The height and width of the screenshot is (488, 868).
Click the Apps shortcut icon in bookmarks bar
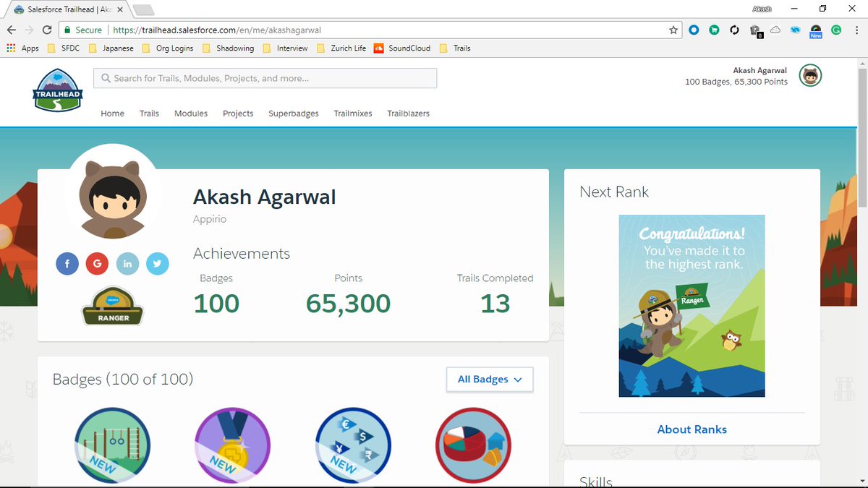click(x=11, y=48)
